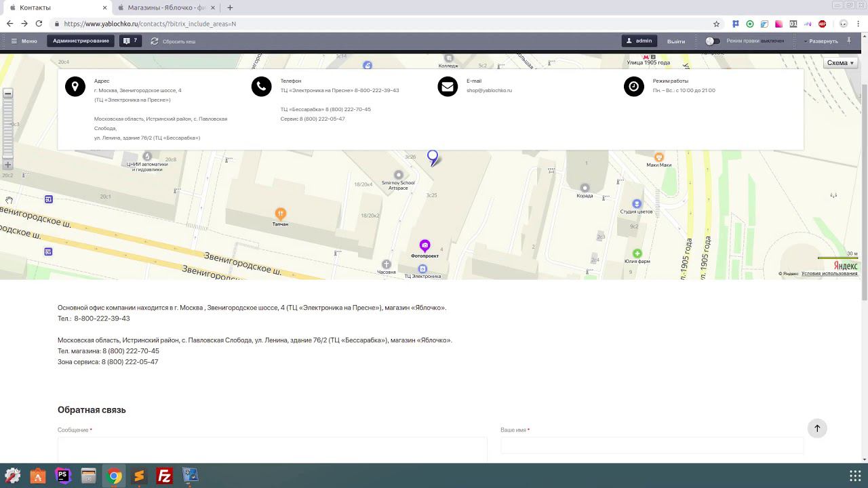Open a new browser tab
This screenshot has height=488, width=868.
[x=230, y=7]
